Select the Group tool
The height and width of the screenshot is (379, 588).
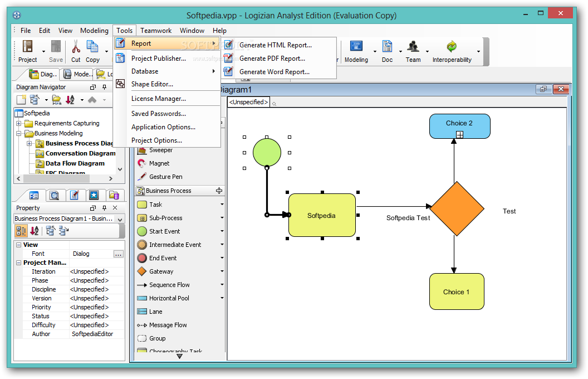pos(157,338)
